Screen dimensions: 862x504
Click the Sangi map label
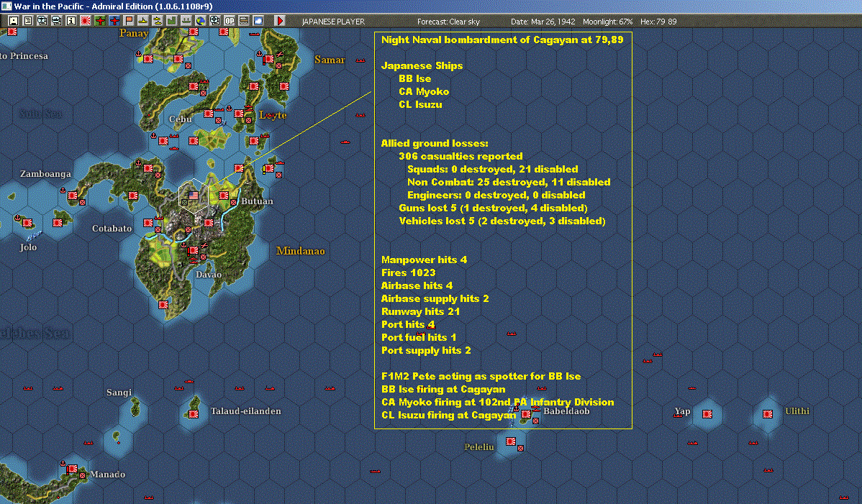pyautogui.click(x=119, y=392)
